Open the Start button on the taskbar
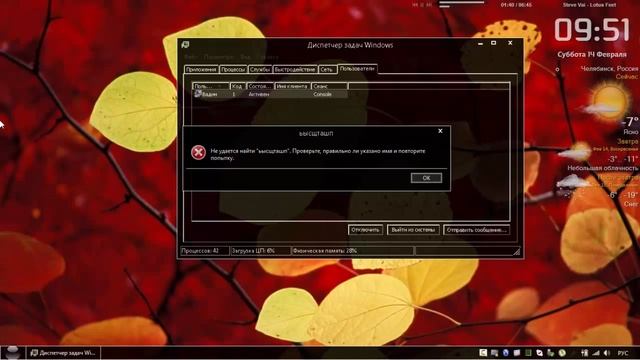The height and width of the screenshot is (360, 640). tap(12, 352)
